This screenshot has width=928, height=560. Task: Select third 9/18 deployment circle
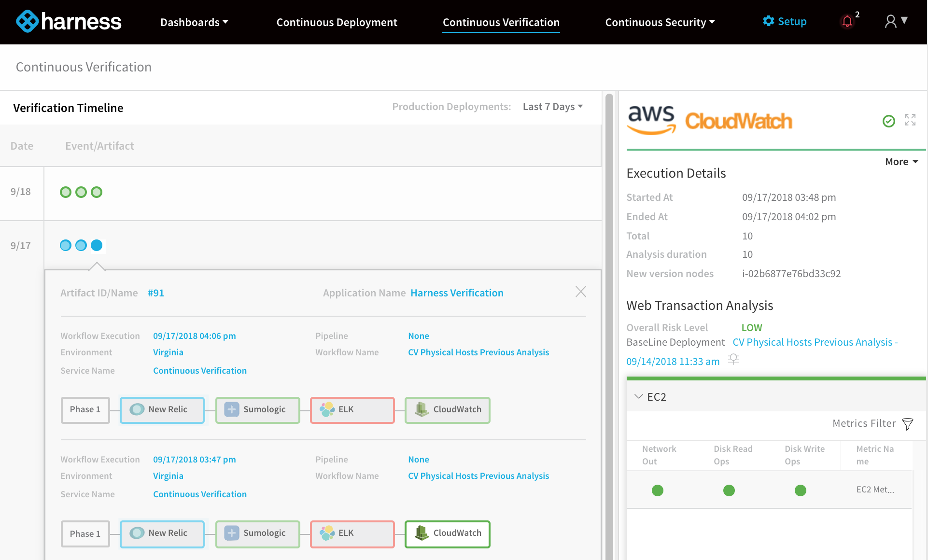(x=97, y=192)
